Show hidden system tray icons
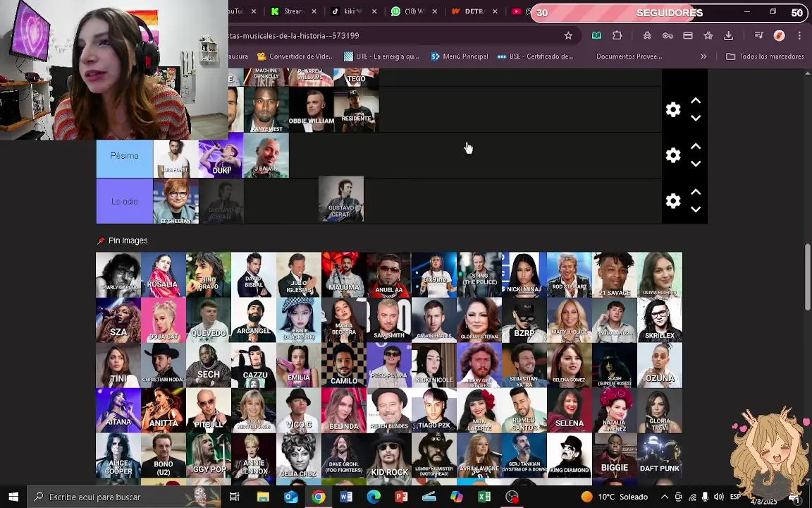This screenshot has width=812, height=508. coord(665,497)
